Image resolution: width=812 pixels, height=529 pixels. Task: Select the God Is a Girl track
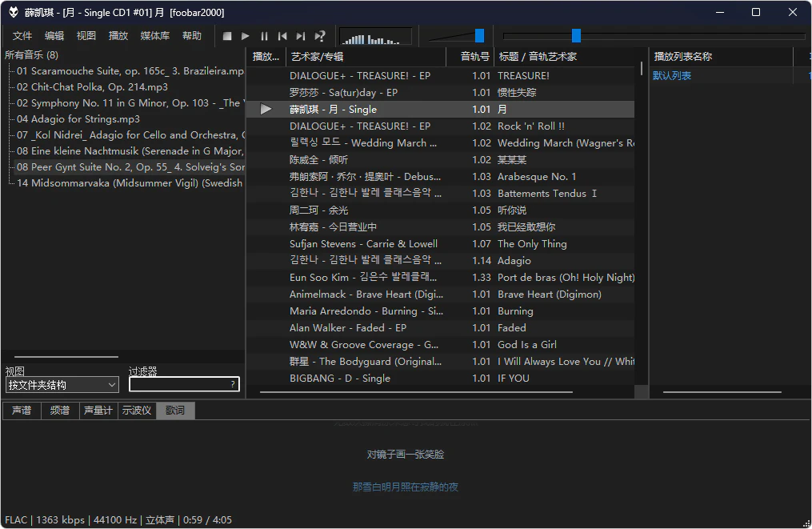(440, 345)
